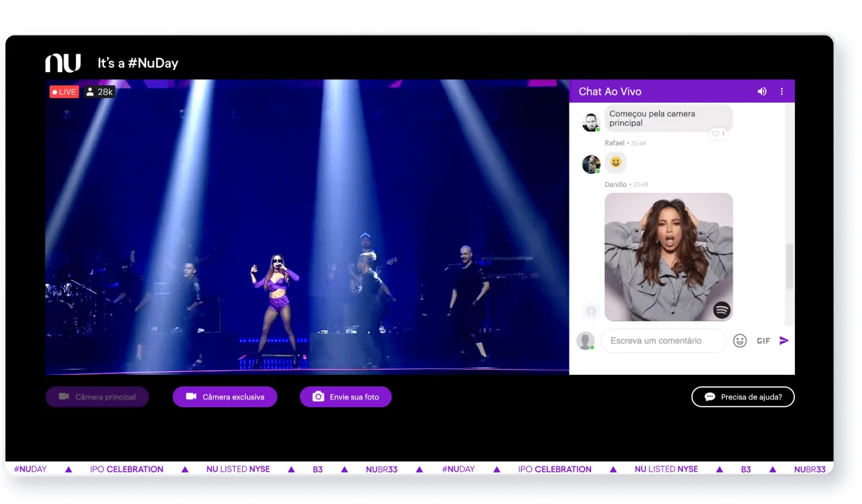Open the GIF picker in chat
The height and width of the screenshot is (504, 862).
763,341
